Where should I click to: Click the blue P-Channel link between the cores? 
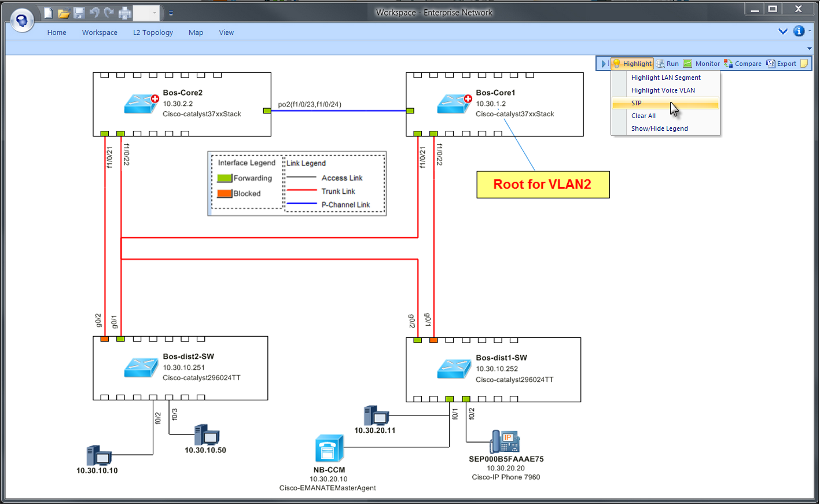point(339,111)
